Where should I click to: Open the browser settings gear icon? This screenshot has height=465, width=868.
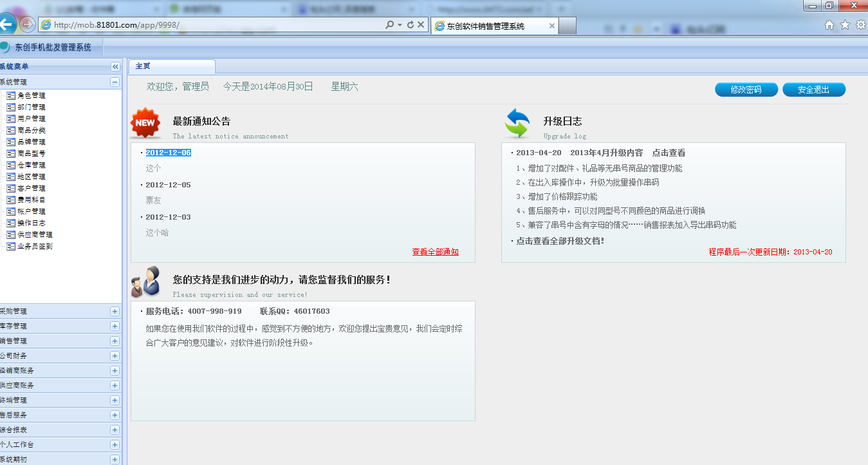coord(860,25)
